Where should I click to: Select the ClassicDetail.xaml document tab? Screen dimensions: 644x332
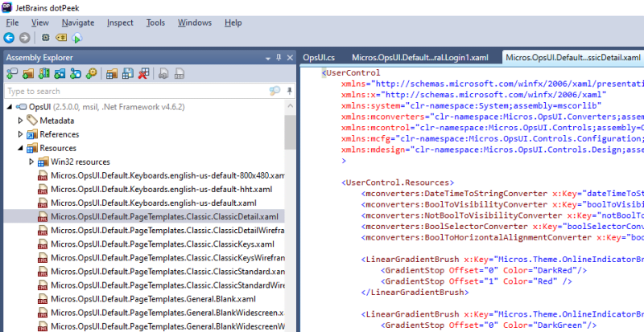tap(572, 57)
